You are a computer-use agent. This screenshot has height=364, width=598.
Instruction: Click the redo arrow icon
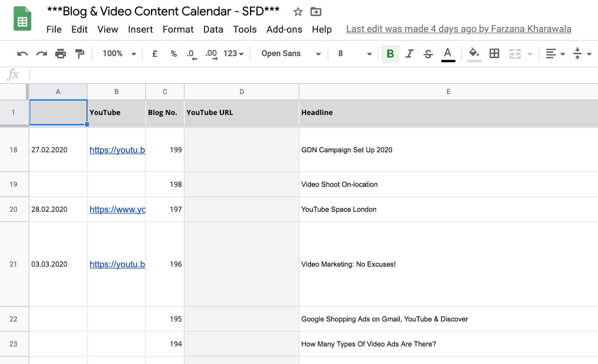[x=41, y=54]
